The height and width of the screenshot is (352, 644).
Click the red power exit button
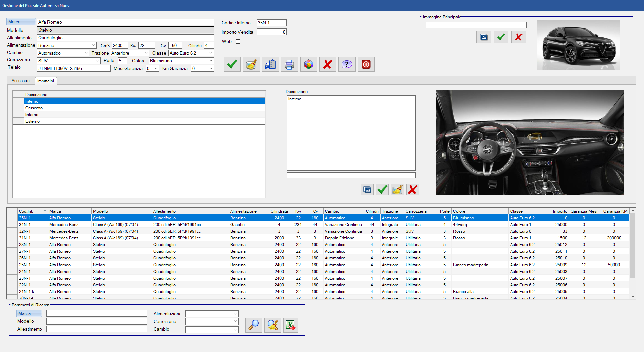coord(366,64)
